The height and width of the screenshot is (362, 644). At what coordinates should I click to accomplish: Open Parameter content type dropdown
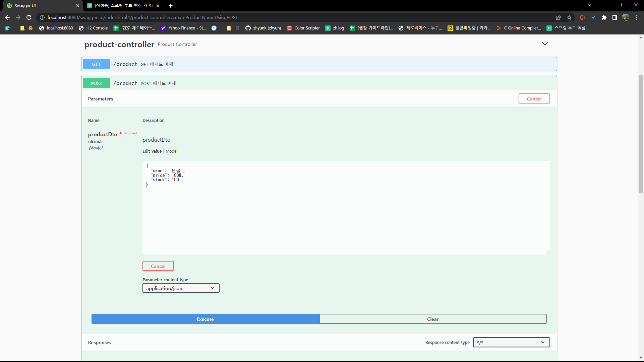pos(181,288)
